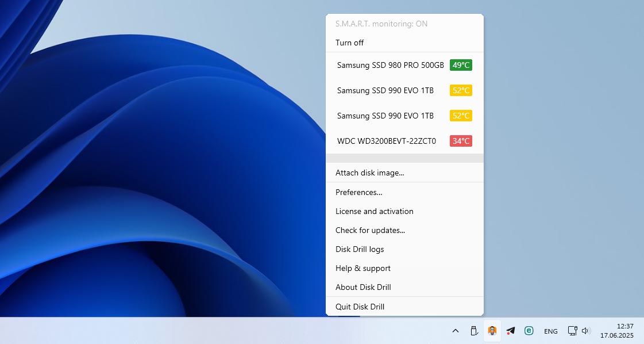Expand hidden icons in the taskbar
The image size is (644, 344).
pos(455,331)
